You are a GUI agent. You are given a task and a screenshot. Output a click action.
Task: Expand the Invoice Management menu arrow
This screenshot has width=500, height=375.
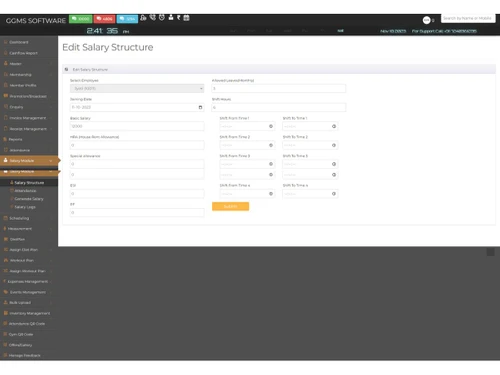click(x=51, y=118)
